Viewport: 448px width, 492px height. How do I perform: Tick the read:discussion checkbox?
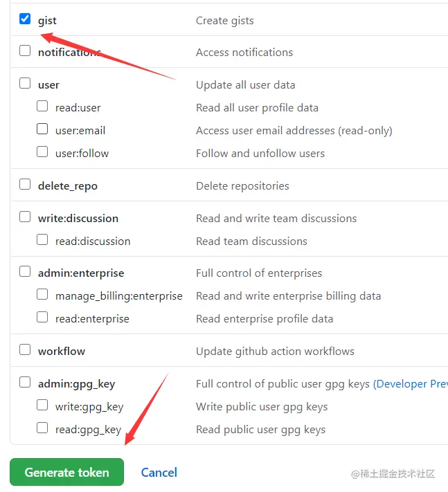[x=42, y=239]
